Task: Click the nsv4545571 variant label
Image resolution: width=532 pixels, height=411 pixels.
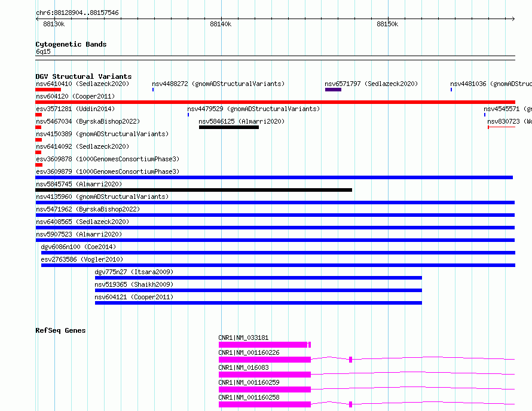Action: tap(507, 109)
